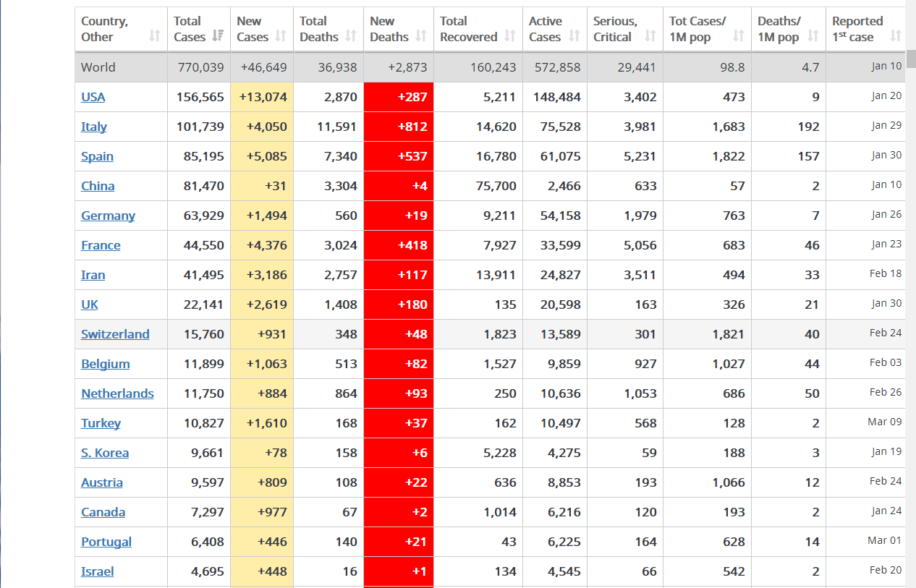Select Italy new deaths cell +812
Screen dimensions: 916x588
399,127
